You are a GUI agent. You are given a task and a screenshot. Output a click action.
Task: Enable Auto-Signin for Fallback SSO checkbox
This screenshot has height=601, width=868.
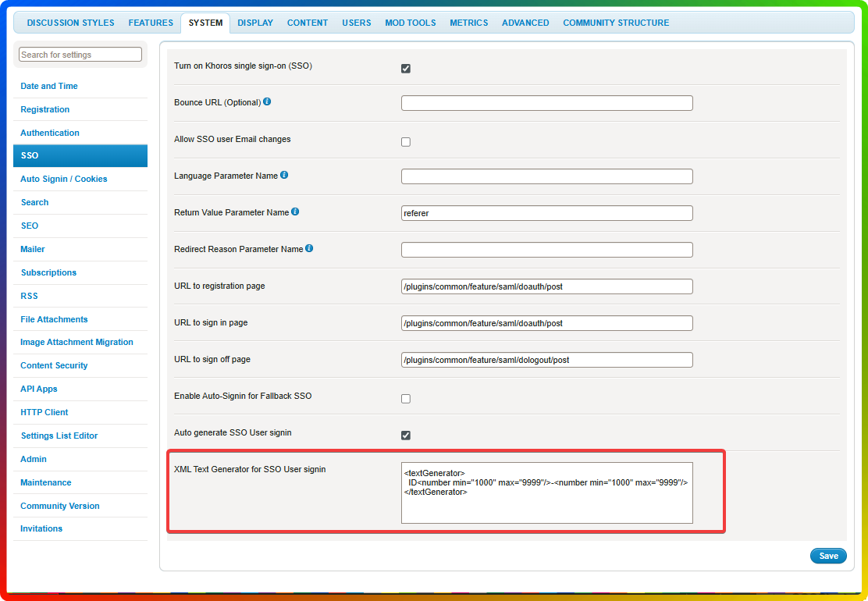(x=406, y=399)
